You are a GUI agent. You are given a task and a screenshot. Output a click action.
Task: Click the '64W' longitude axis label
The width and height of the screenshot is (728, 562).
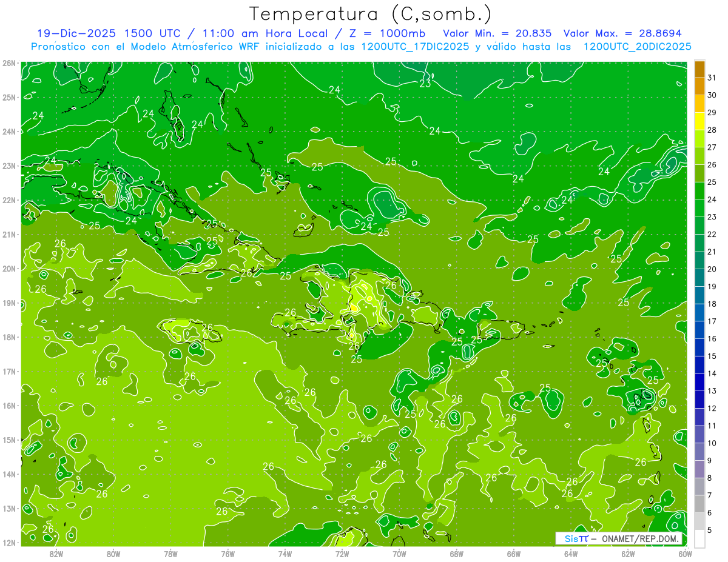(x=571, y=554)
